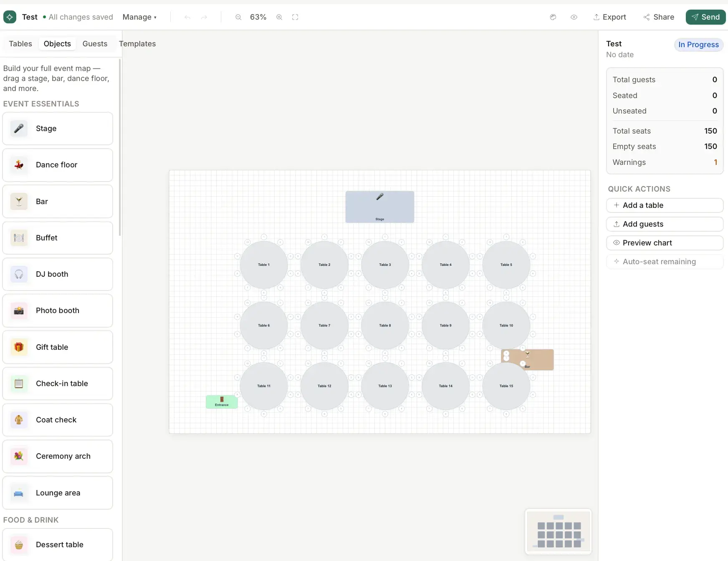
Task: Select the Buffet plate icon
Action: pyautogui.click(x=19, y=238)
